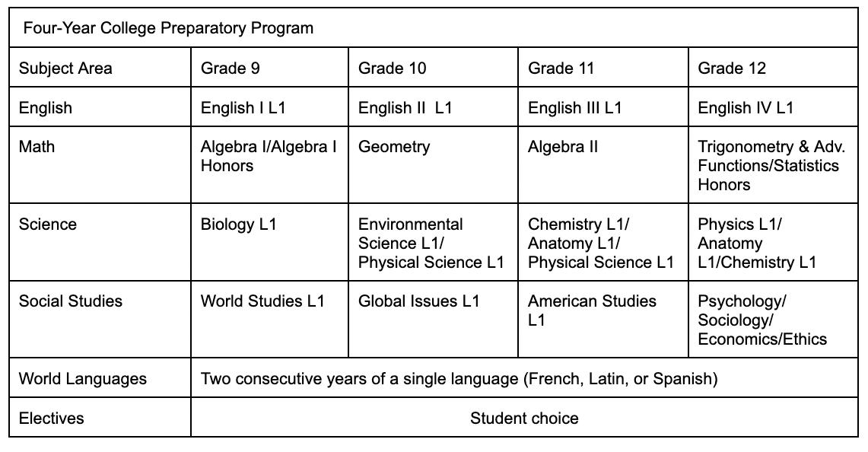Select the 'Biology L1' cell

point(239,224)
